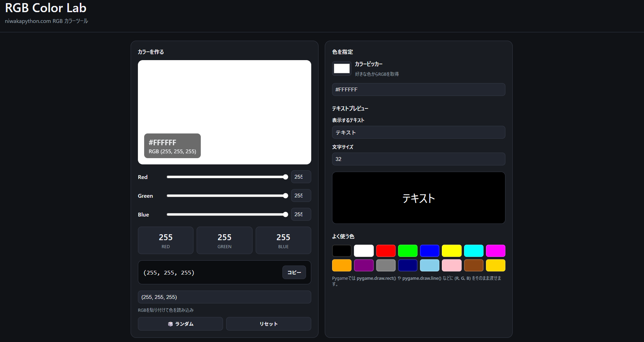Select the bright blue preset color swatch
Viewport: 644px width, 342px height.
(x=430, y=251)
